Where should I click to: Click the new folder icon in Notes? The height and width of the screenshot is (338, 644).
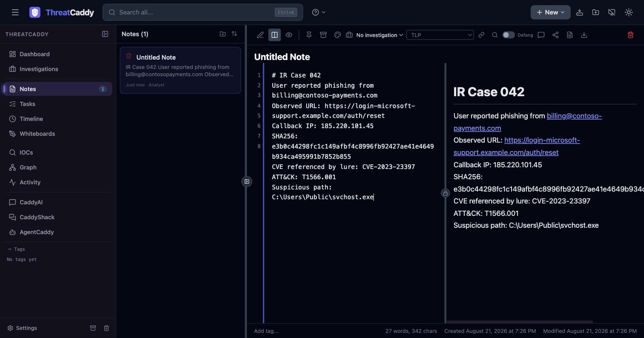click(223, 34)
